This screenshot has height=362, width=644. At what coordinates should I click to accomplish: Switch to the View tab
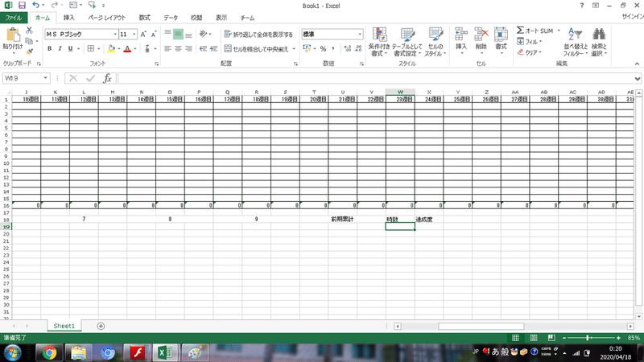click(221, 18)
